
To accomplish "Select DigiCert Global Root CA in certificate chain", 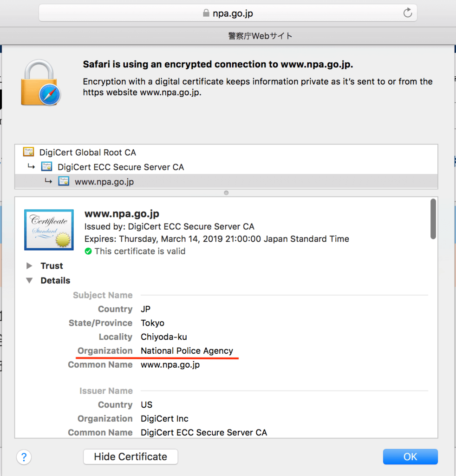I will tap(226, 152).
